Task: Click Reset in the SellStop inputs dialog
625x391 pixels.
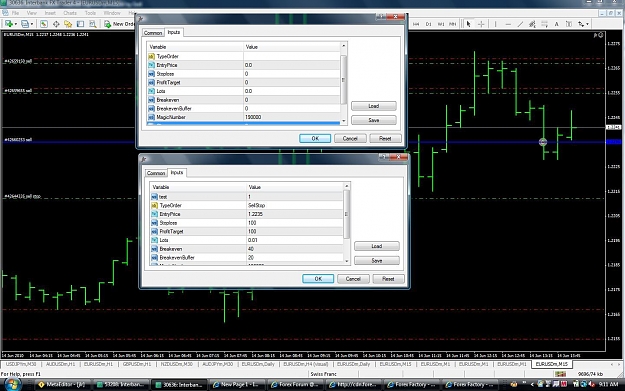Action: [388, 279]
